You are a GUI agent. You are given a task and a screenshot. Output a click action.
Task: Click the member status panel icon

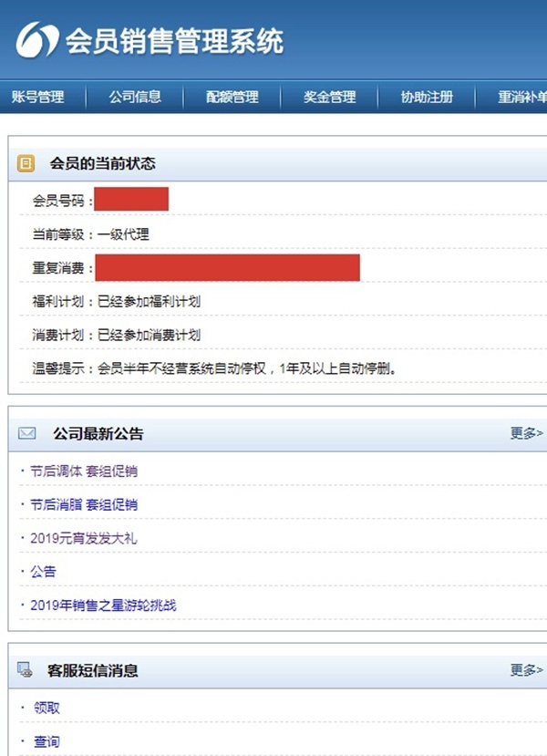click(26, 164)
